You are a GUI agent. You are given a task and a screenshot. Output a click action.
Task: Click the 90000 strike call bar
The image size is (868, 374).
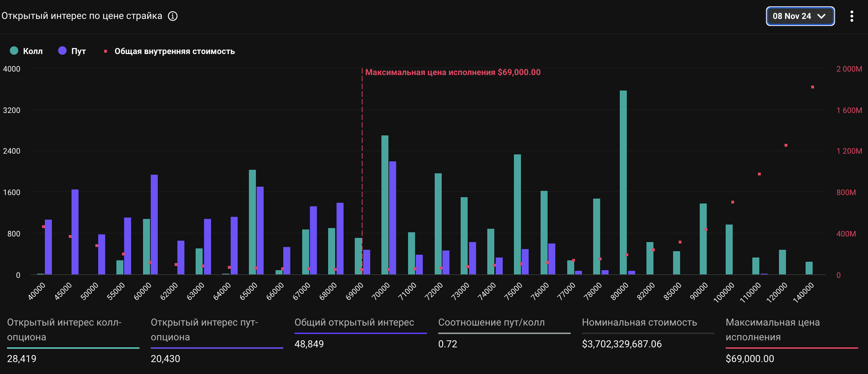[x=703, y=239]
